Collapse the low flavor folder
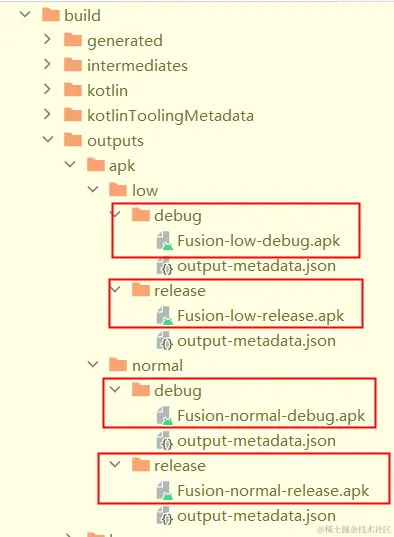 93,189
